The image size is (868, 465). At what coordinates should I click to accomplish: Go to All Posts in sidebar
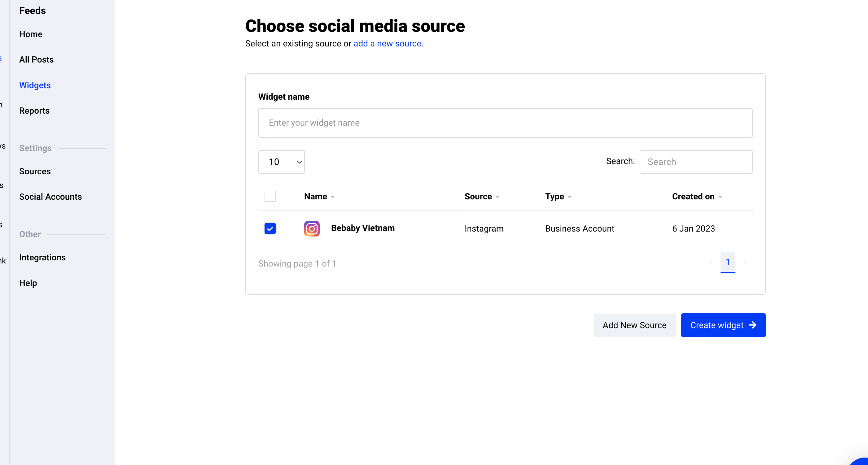[36, 60]
